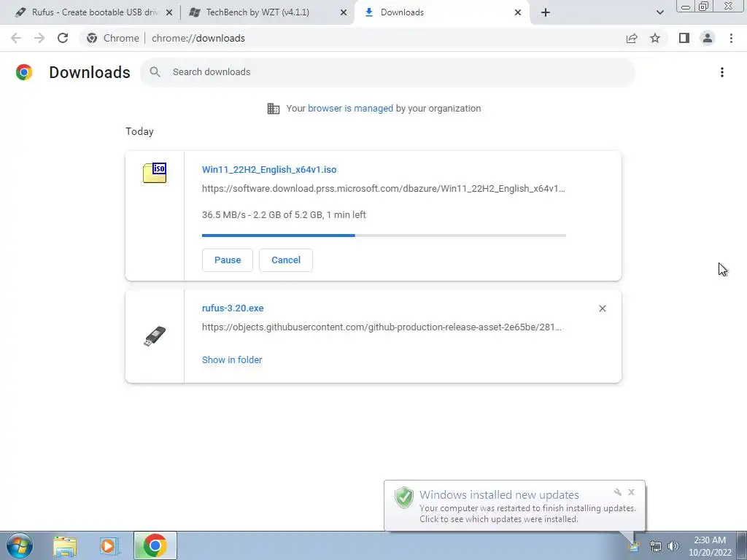The width and height of the screenshot is (747, 560).
Task: Launch Windows Media Player from taskbar
Action: [x=109, y=545]
